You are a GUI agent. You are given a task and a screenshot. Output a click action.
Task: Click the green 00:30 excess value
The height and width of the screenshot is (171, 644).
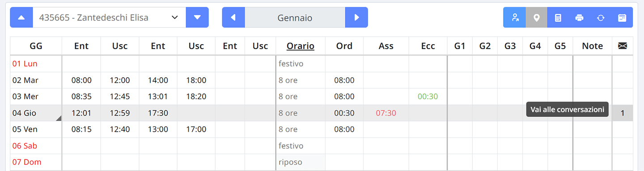[428, 96]
